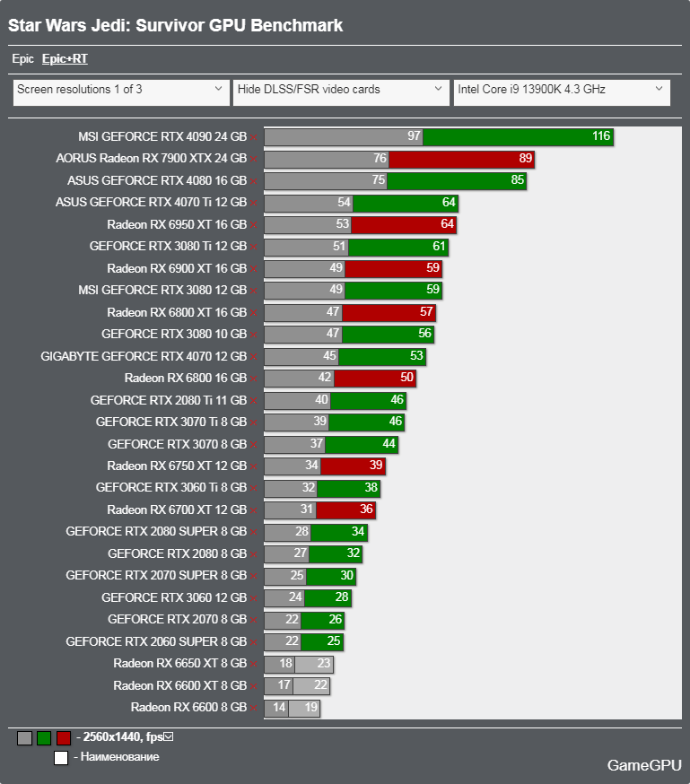Click the 116 fps value on RTX 4090 bar

601,136
